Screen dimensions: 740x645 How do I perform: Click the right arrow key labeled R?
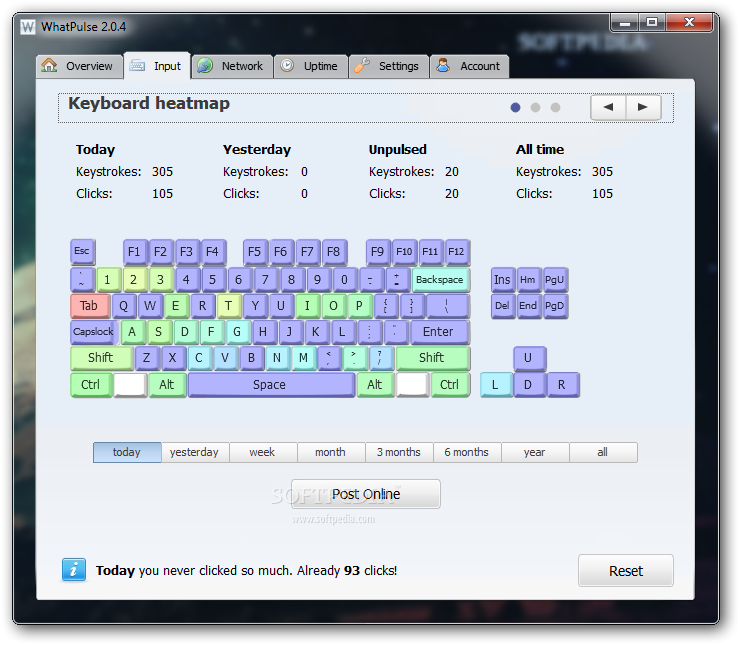click(563, 385)
